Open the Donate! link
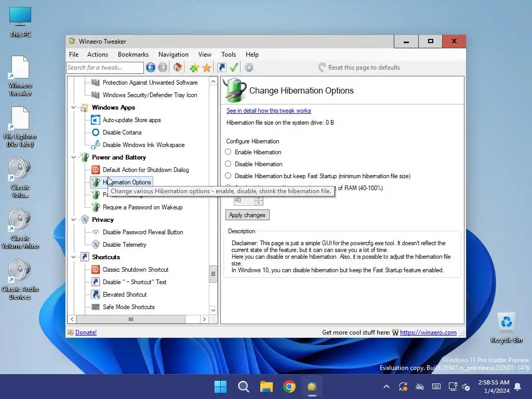This screenshot has width=532, height=399. (86, 332)
